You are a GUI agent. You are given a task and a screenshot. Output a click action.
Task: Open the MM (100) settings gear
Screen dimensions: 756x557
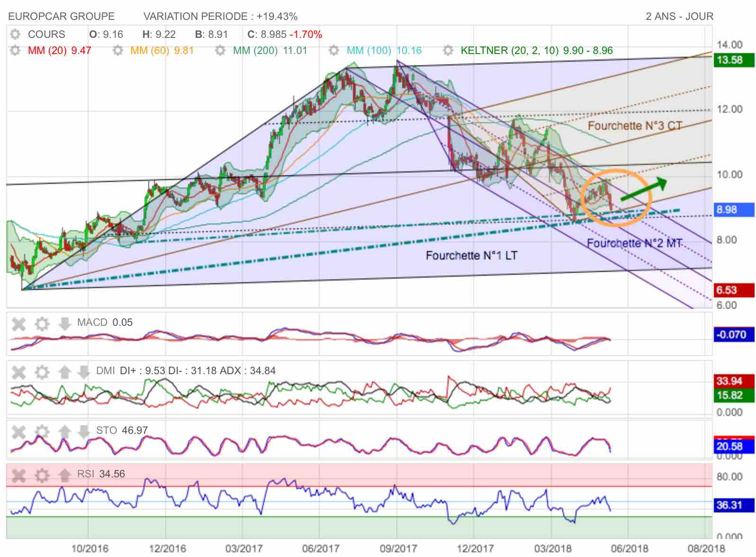(334, 50)
